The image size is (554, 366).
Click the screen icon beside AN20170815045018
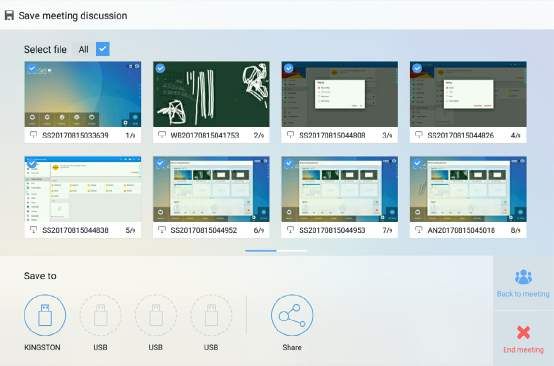click(418, 230)
